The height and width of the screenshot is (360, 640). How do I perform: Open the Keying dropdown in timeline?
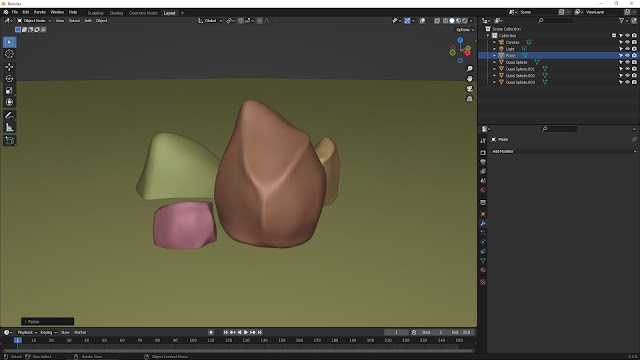click(x=48, y=333)
